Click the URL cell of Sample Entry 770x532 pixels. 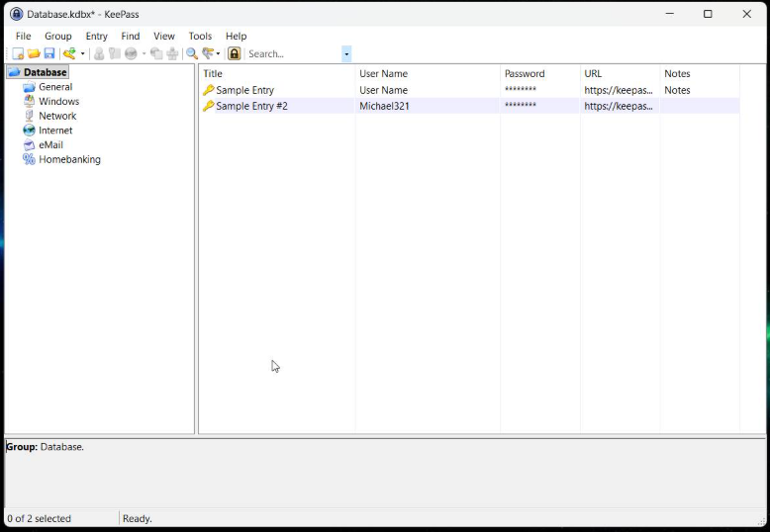[x=619, y=90]
